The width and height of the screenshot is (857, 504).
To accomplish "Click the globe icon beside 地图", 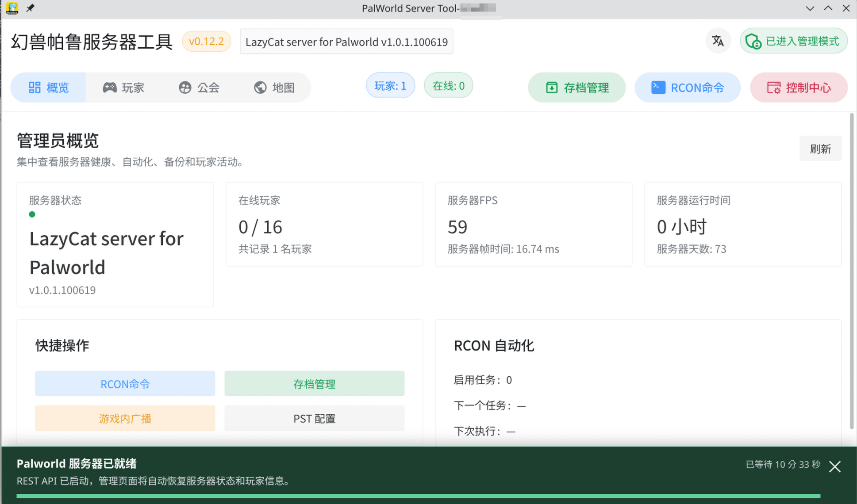I will [x=260, y=88].
